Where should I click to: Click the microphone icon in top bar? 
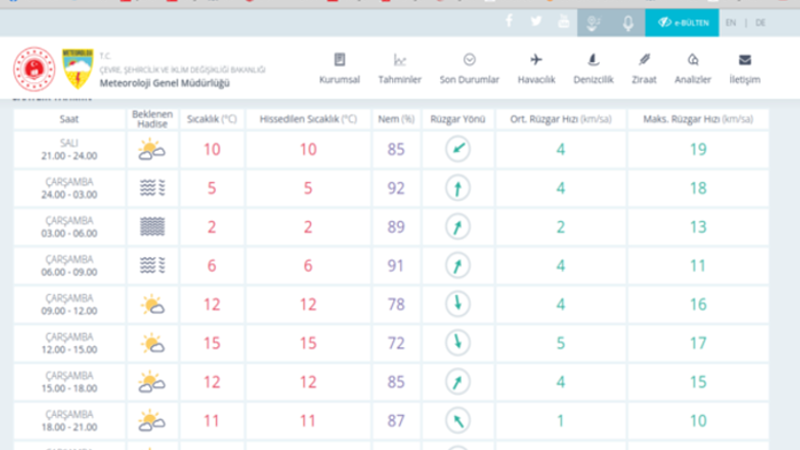628,23
